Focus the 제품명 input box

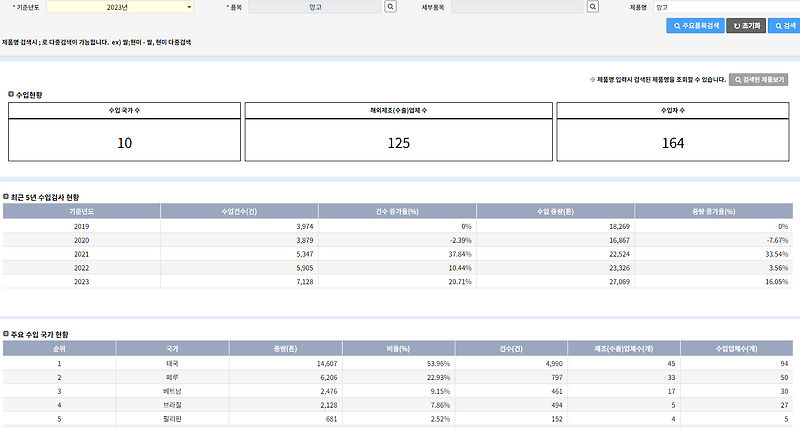pyautogui.click(x=727, y=7)
